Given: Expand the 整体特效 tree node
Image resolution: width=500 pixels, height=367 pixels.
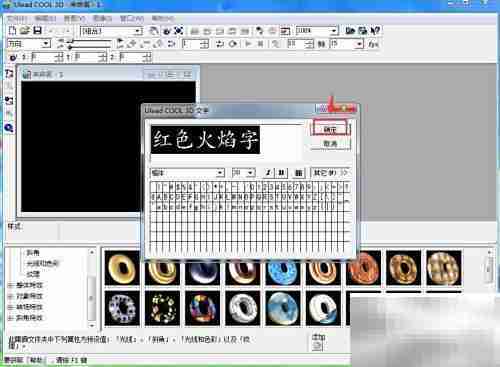Looking at the screenshot, I should 11,285.
